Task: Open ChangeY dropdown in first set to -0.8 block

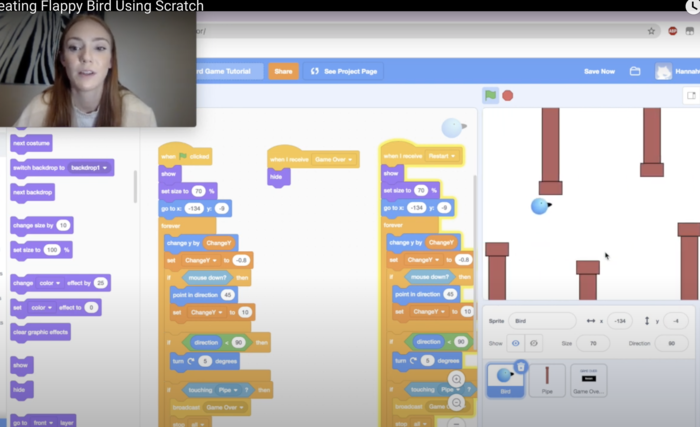Action: (x=200, y=260)
